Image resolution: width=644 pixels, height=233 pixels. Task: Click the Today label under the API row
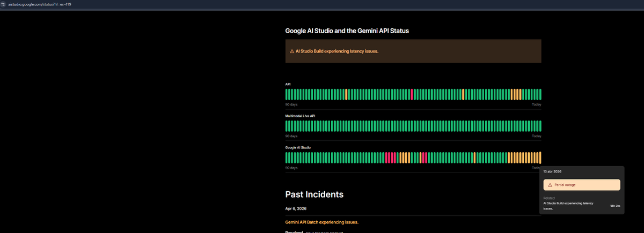point(537,104)
